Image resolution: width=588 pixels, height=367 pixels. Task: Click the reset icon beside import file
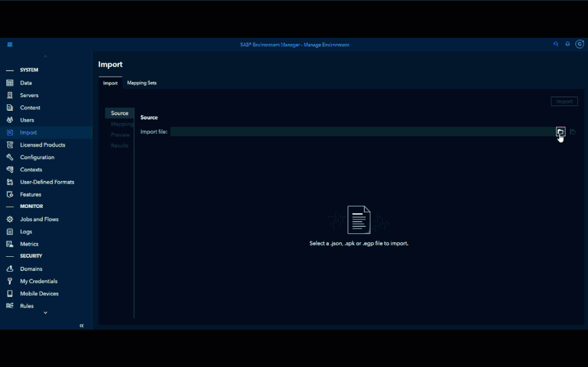(x=573, y=132)
